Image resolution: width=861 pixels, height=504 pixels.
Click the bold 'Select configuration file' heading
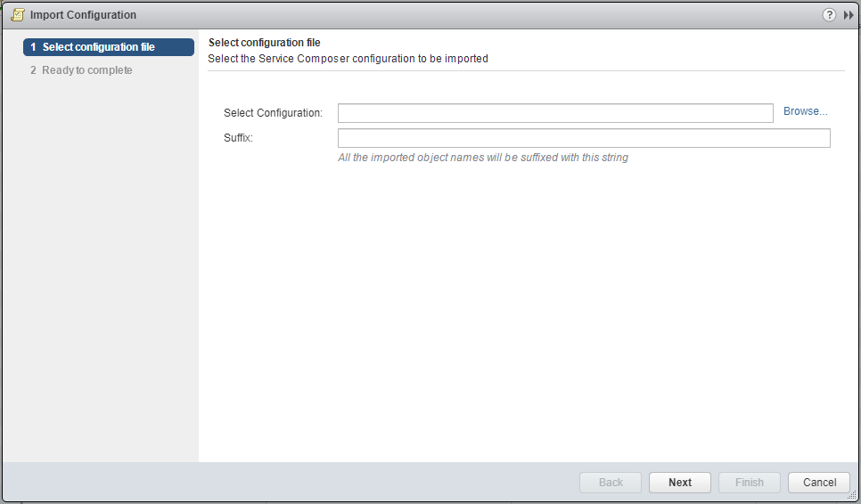264,43
